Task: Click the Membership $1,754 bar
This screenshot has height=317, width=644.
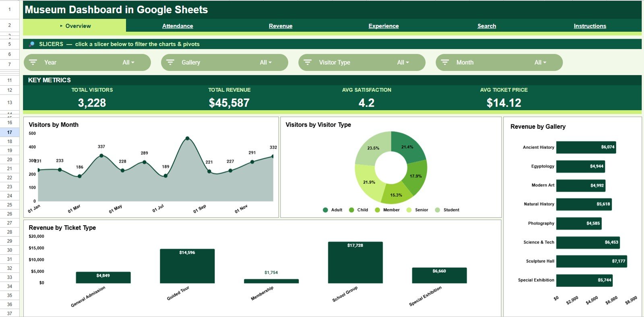Action: (271, 281)
